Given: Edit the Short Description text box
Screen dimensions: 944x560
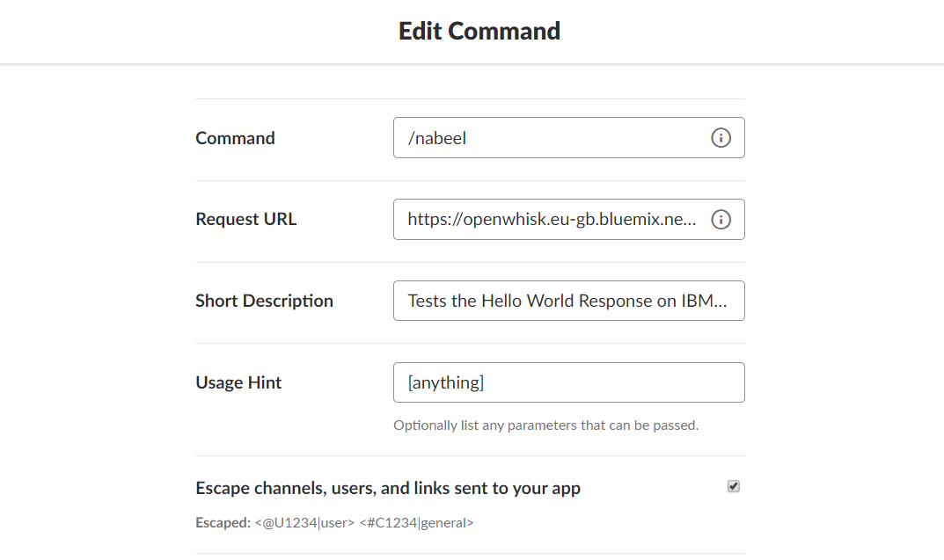Looking at the screenshot, I should (569, 301).
